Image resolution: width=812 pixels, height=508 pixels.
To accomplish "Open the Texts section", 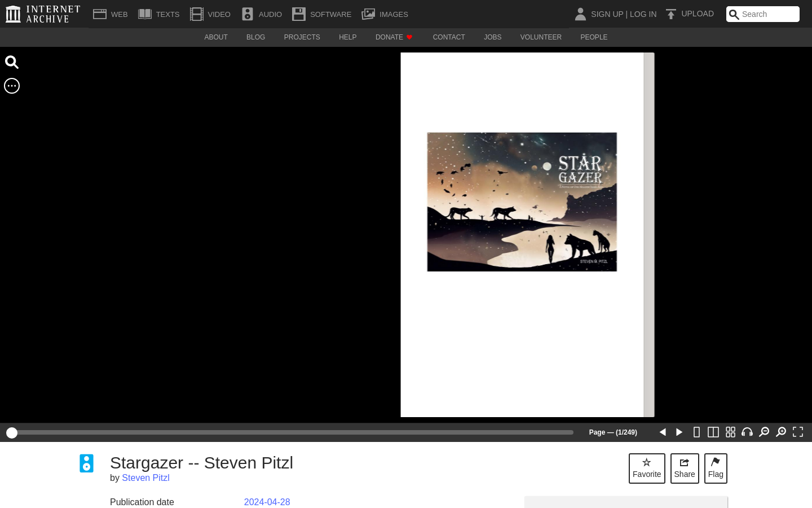I will click(158, 14).
